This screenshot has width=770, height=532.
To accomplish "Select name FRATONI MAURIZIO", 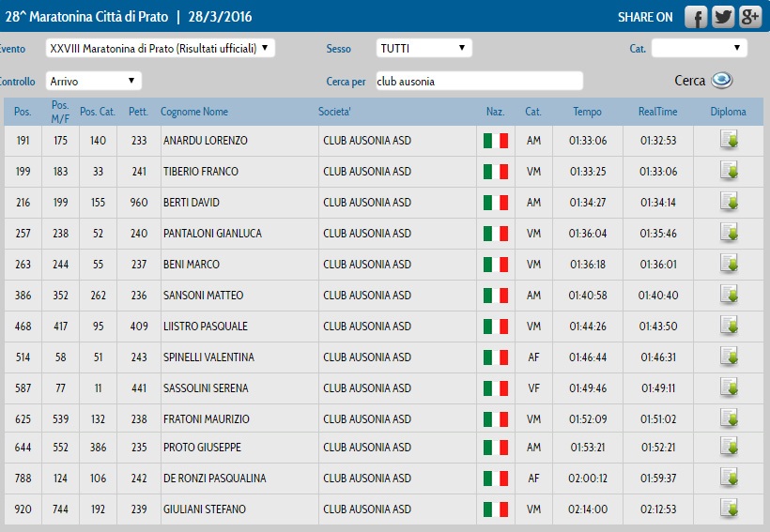I will coord(207,418).
